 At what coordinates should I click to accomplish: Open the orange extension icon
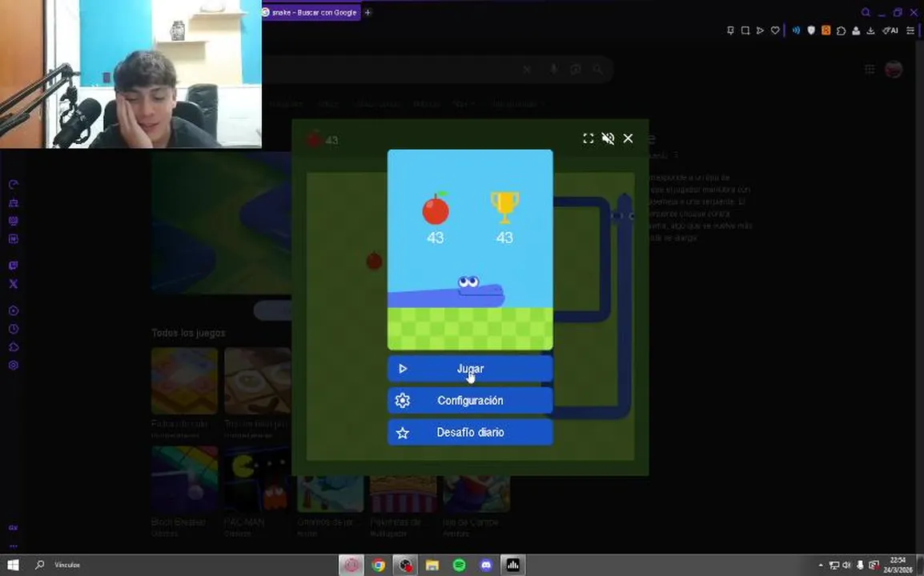(x=826, y=30)
